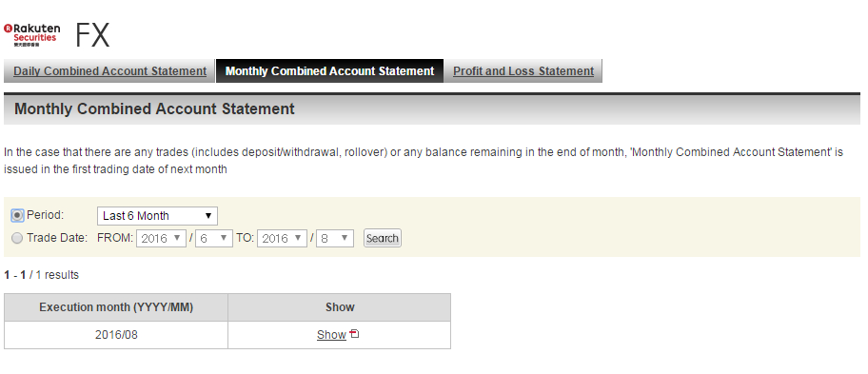Click the new-window icon beside Show
This screenshot has height=374, width=868.
pyautogui.click(x=355, y=334)
